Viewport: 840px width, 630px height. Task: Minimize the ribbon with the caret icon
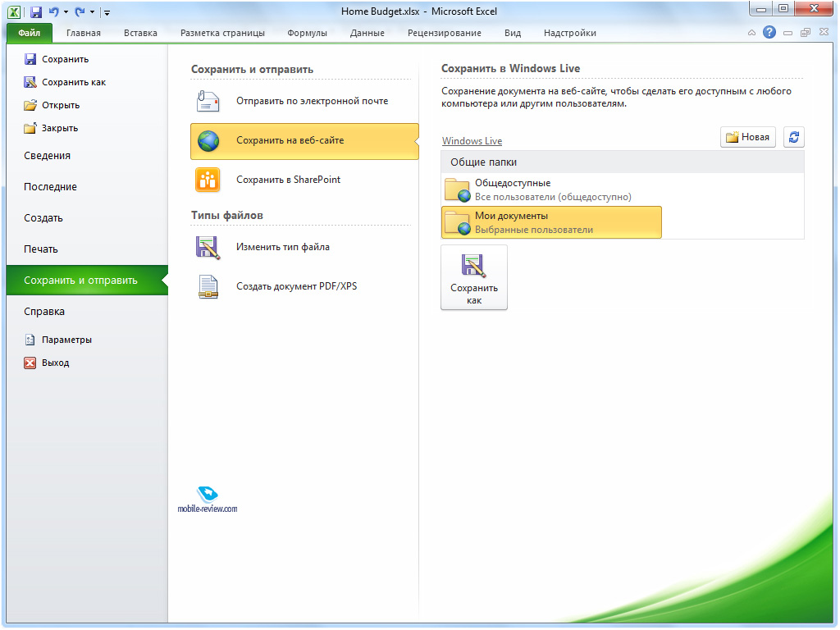[x=751, y=33]
